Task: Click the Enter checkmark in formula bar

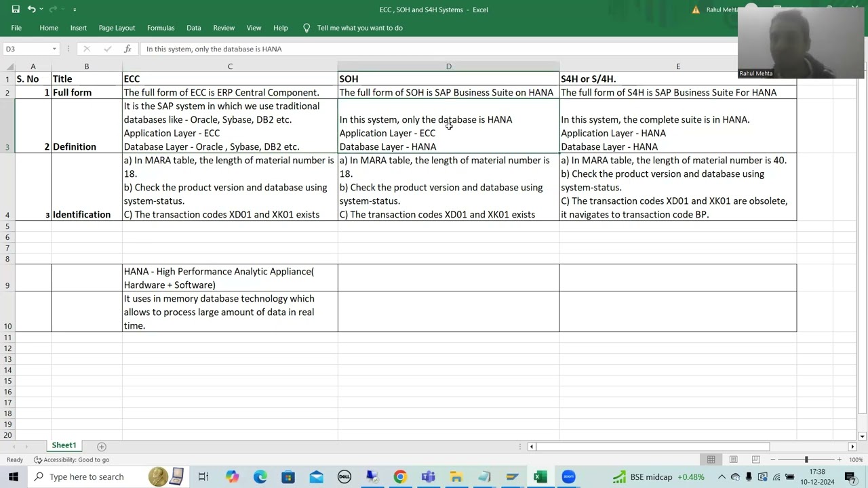Action: tap(107, 49)
